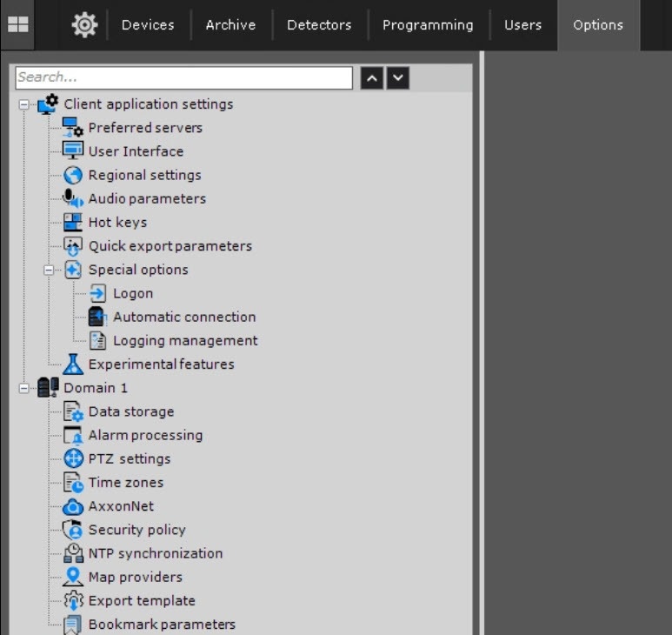Screen dimensions: 672x635
Task: Open the layouts grid icon
Action: [x=17, y=24]
